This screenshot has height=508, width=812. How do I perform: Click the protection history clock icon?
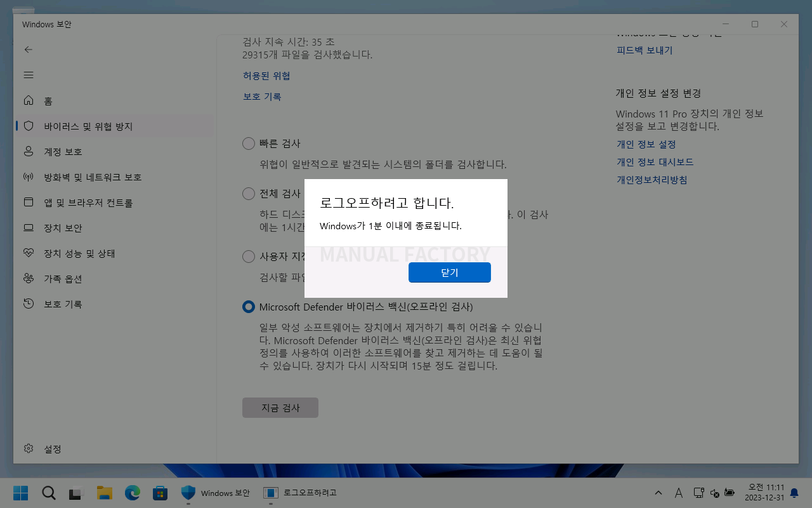(x=28, y=304)
